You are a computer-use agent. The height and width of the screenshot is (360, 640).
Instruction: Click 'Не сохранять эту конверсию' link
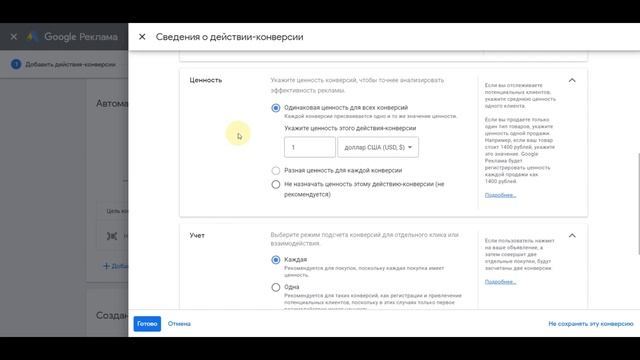pyautogui.click(x=591, y=324)
